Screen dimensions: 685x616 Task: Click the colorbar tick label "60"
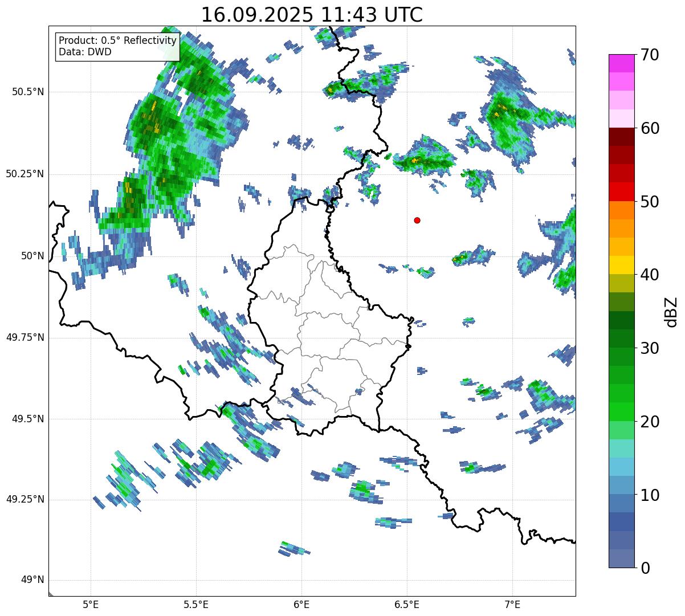(x=650, y=128)
